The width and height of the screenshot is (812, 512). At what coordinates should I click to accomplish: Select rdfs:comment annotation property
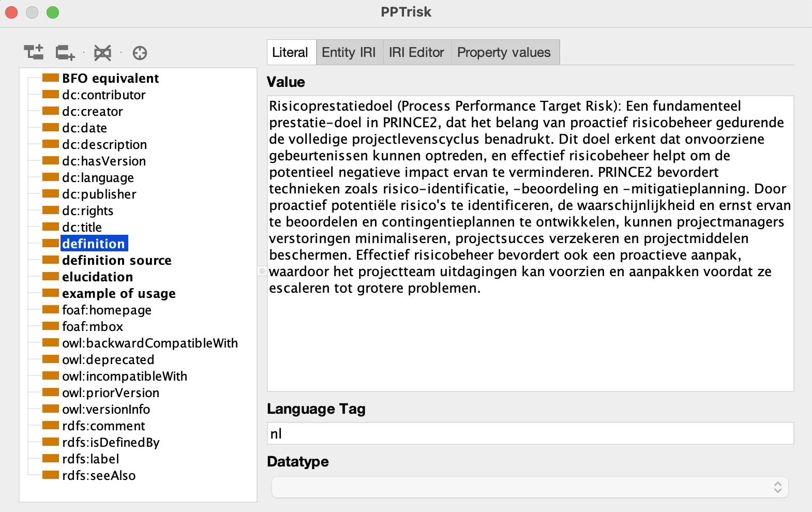tap(103, 426)
